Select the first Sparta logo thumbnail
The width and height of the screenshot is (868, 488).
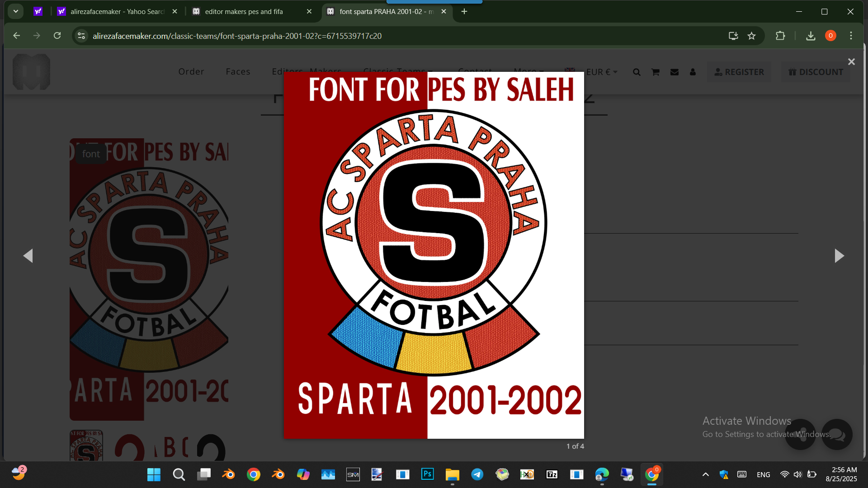[x=86, y=445]
